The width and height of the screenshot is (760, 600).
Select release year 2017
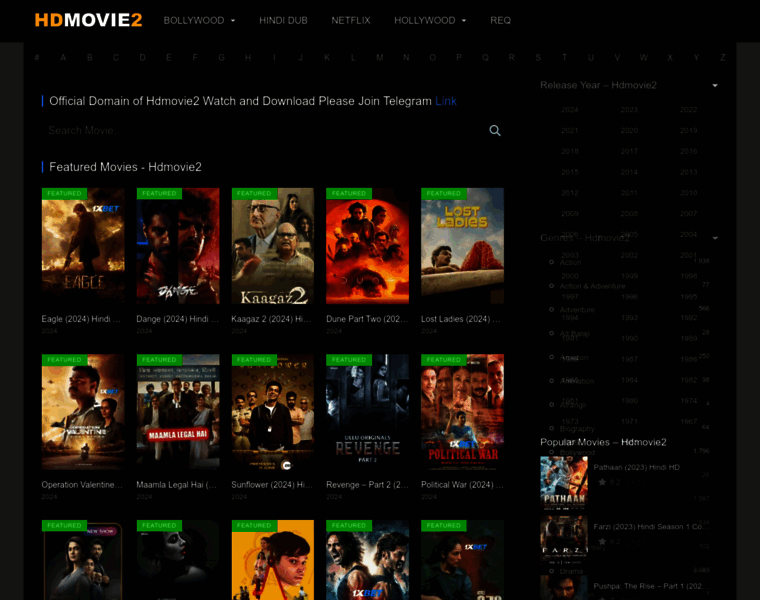pyautogui.click(x=629, y=152)
